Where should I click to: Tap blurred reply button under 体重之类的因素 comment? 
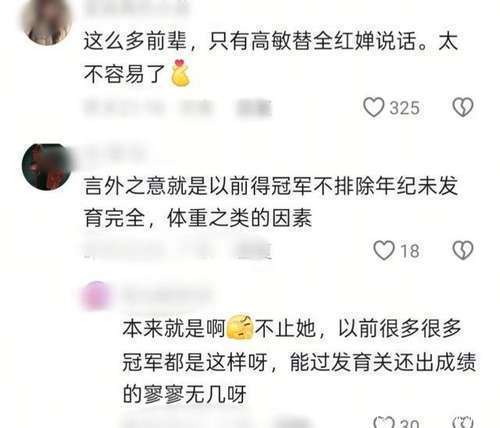(x=253, y=251)
